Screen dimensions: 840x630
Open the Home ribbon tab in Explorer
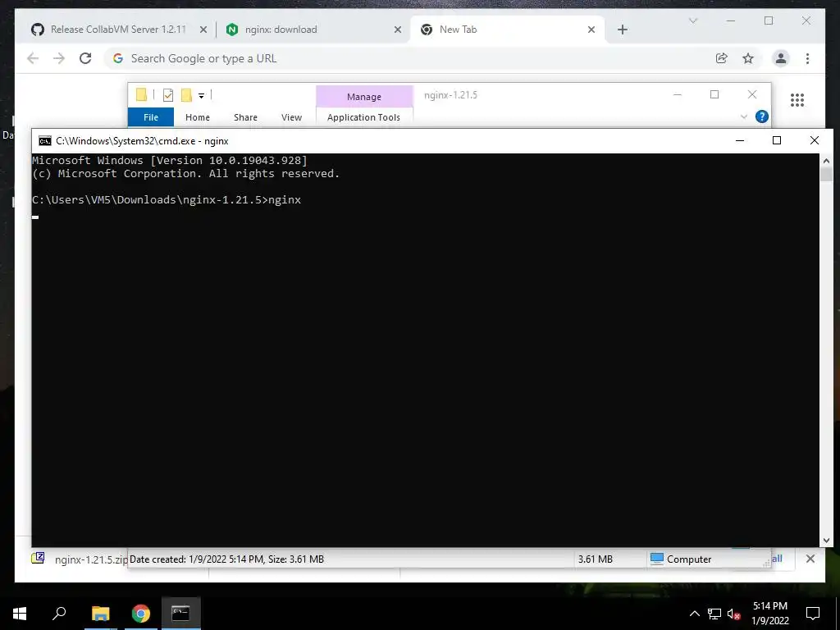coord(197,116)
